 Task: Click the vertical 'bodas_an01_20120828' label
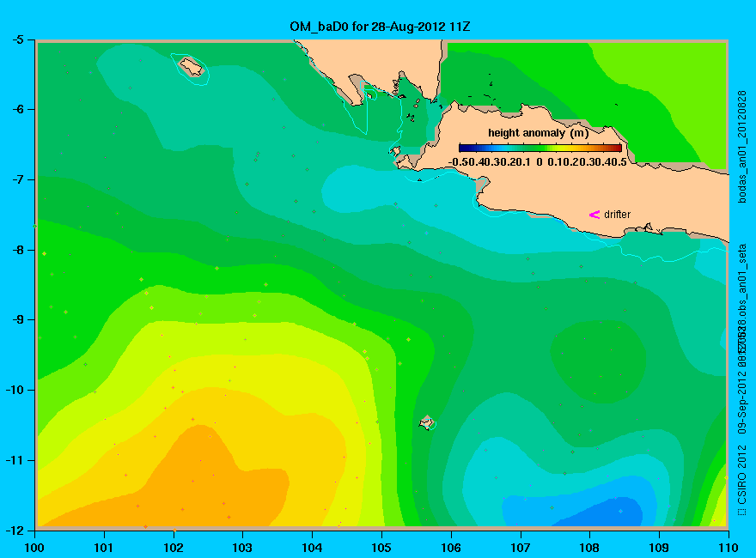[742, 147]
